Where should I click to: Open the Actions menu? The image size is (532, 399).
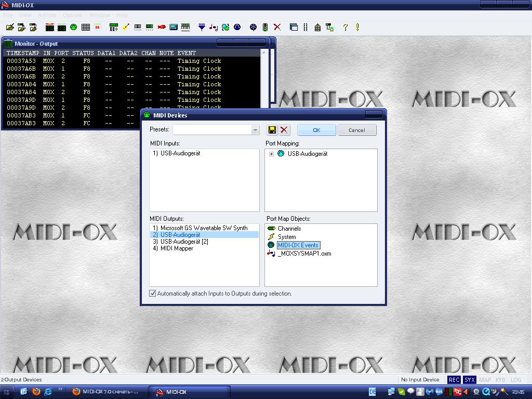47,15
